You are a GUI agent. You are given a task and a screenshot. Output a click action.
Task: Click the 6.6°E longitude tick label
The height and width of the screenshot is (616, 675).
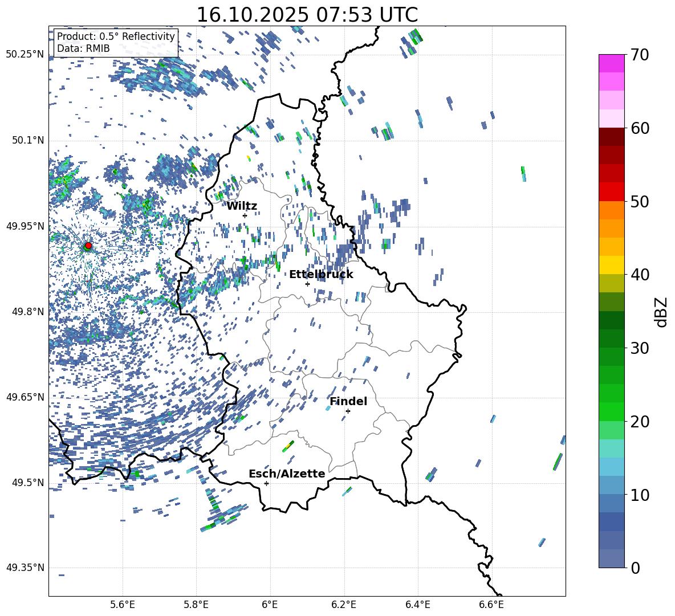[x=491, y=604]
